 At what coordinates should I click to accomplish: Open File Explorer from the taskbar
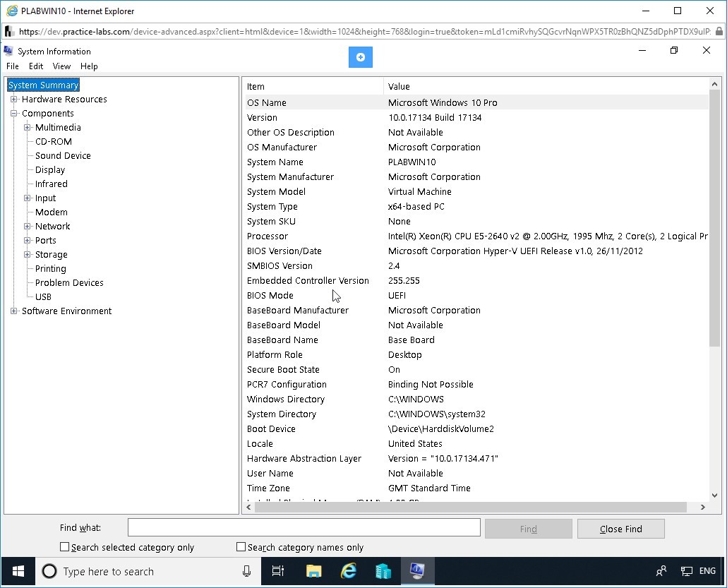(x=314, y=571)
